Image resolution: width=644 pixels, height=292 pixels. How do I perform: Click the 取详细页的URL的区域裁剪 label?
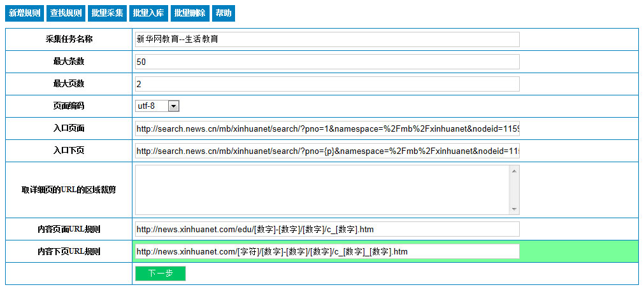pos(69,190)
